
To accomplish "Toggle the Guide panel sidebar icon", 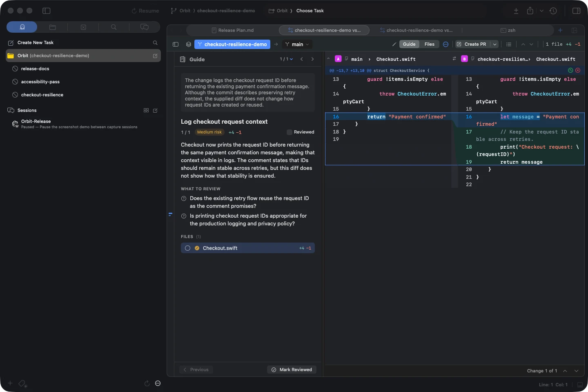I will click(x=176, y=44).
